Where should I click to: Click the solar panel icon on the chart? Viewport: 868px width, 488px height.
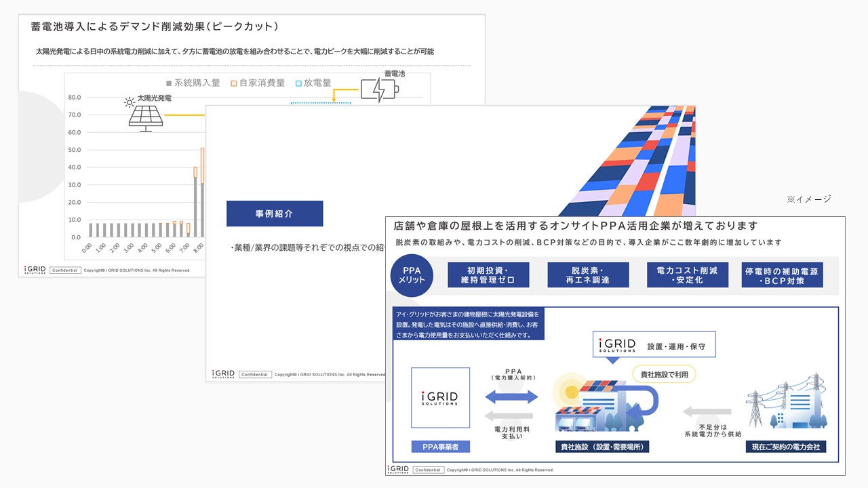tap(146, 117)
